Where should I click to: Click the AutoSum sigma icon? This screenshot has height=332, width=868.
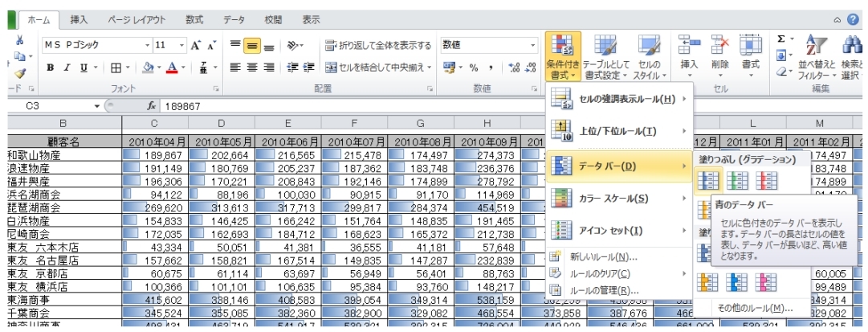click(781, 39)
